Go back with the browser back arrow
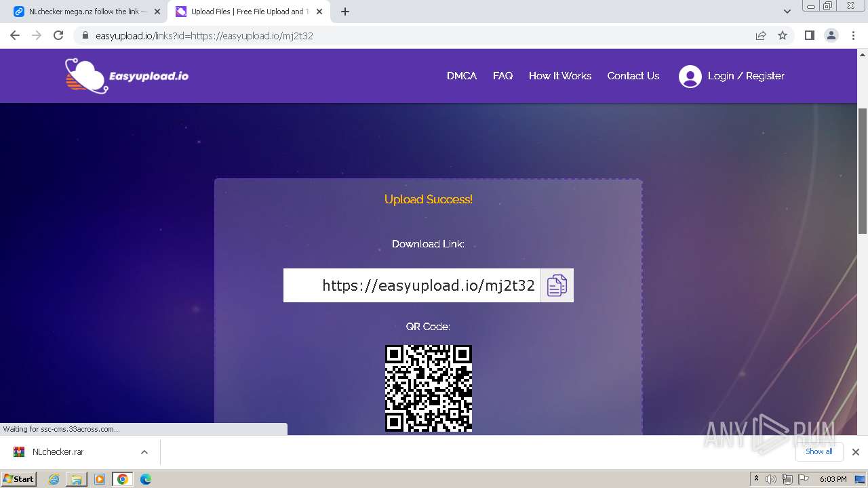This screenshot has width=868, height=488. [x=15, y=35]
